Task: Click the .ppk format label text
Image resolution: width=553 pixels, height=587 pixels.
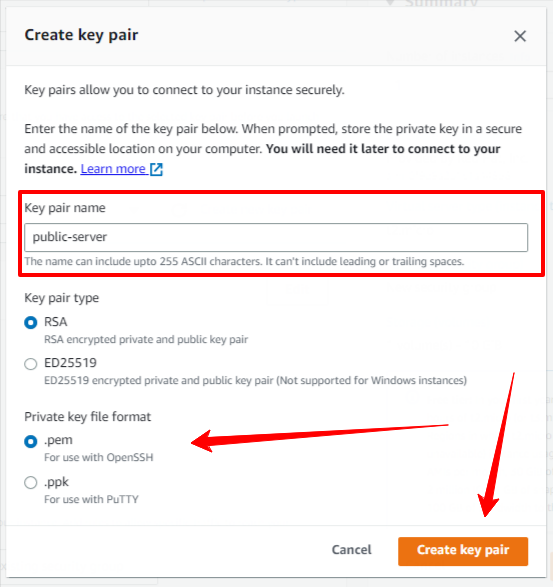Action: 57,482
